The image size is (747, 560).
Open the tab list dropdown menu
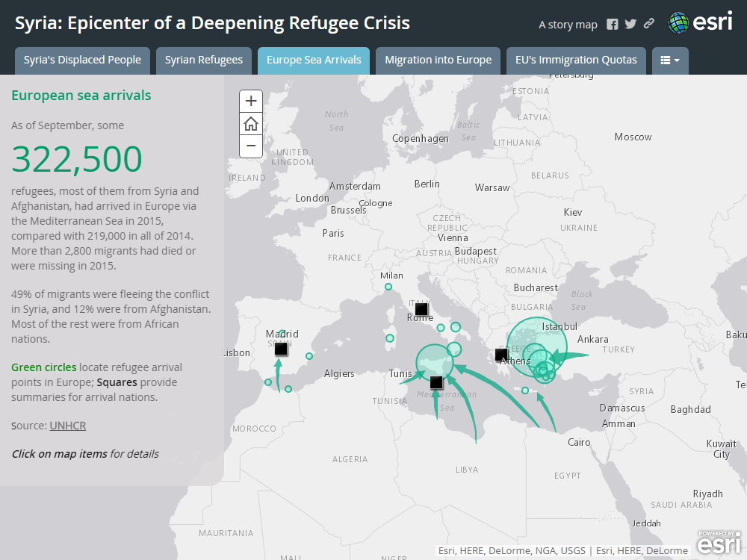(670, 60)
